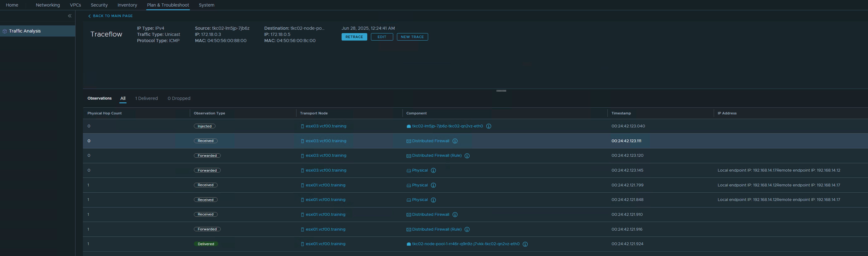
Task: Click the Observation Type column header
Action: [x=209, y=113]
